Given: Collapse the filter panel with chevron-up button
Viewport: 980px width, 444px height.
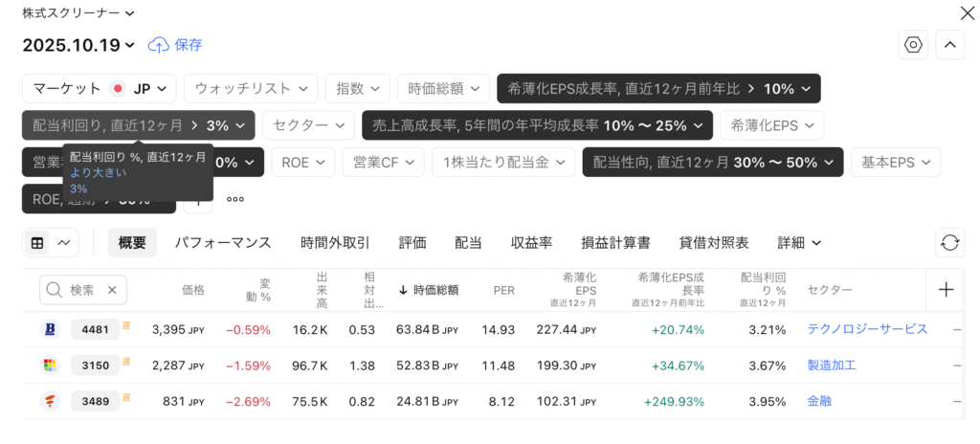Looking at the screenshot, I should click(x=950, y=45).
